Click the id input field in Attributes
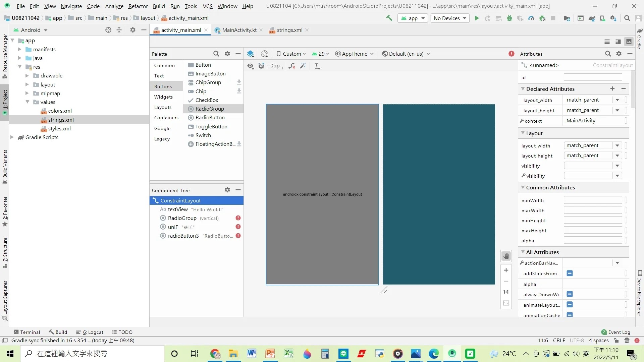Image resolution: width=644 pixels, height=362 pixels. pyautogui.click(x=593, y=77)
